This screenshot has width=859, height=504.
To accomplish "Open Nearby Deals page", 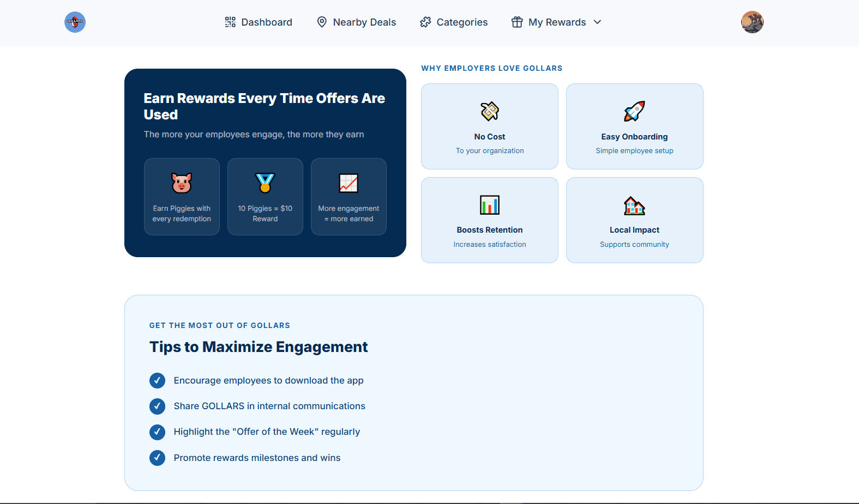I will coord(357,22).
